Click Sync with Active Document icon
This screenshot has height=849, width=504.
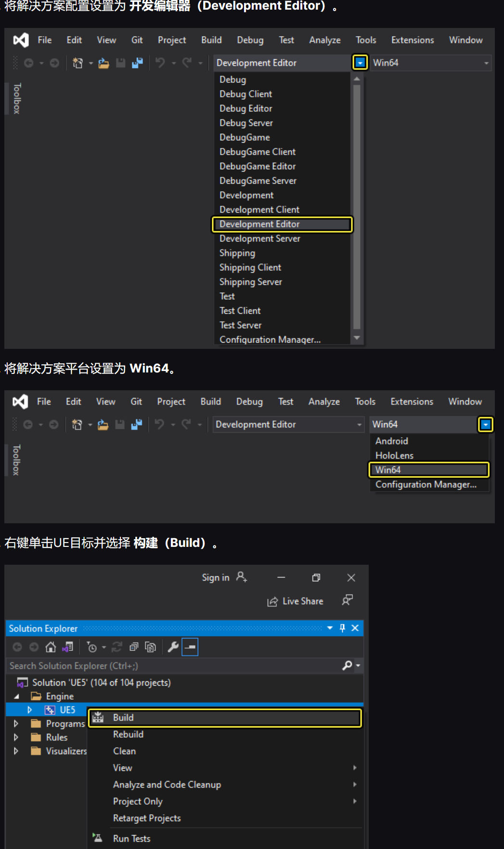pos(117,647)
